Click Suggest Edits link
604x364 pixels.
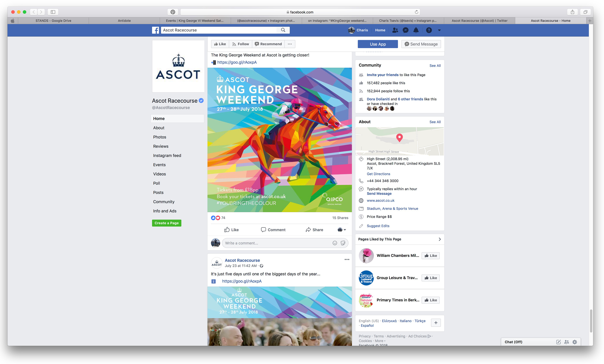pyautogui.click(x=378, y=226)
